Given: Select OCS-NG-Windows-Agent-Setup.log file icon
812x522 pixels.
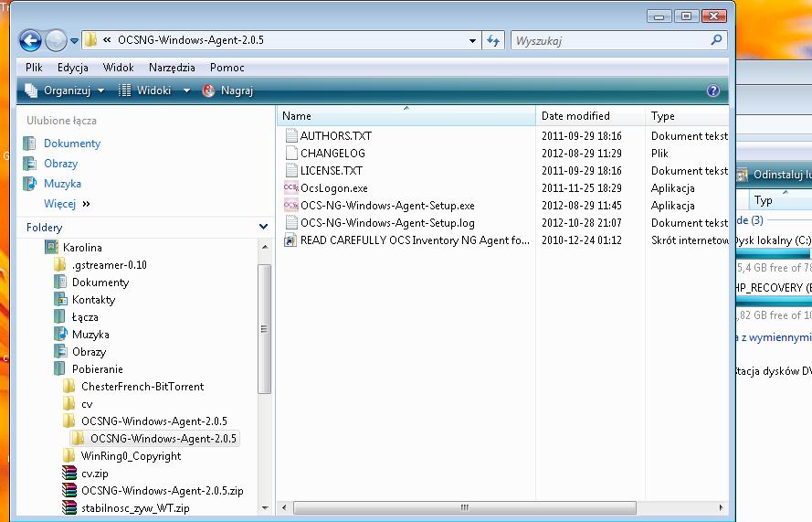Looking at the screenshot, I should pyautogui.click(x=291, y=222).
